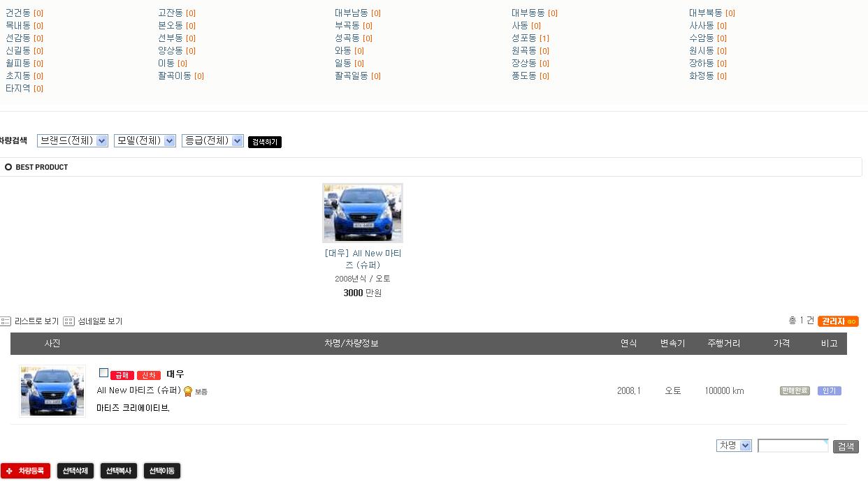This screenshot has width=868, height=482.
Task: Click the red 급매 badge
Action: coord(122,375)
